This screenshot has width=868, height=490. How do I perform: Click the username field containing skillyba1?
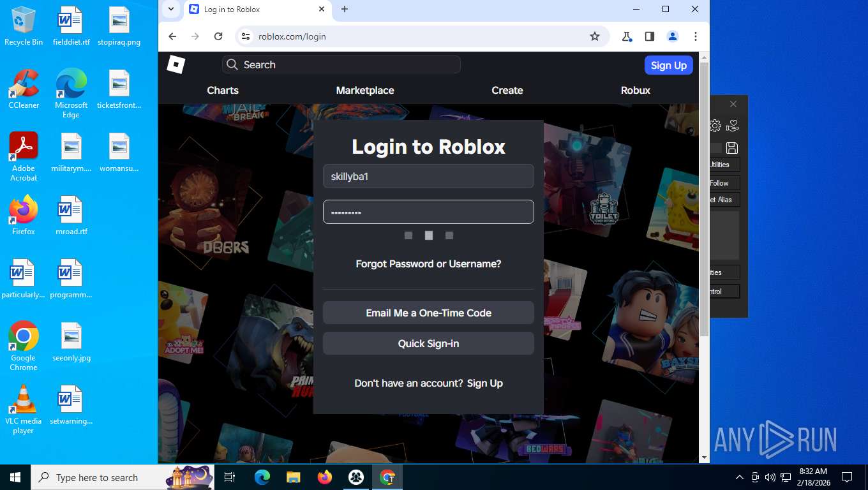428,176
